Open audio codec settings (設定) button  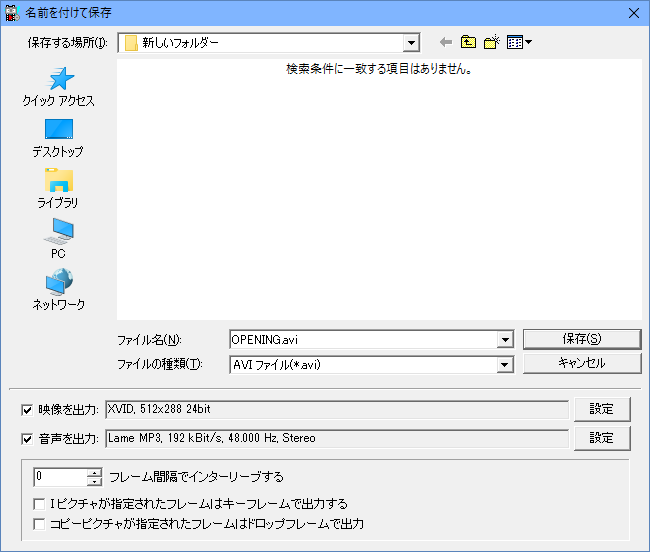pyautogui.click(x=602, y=438)
